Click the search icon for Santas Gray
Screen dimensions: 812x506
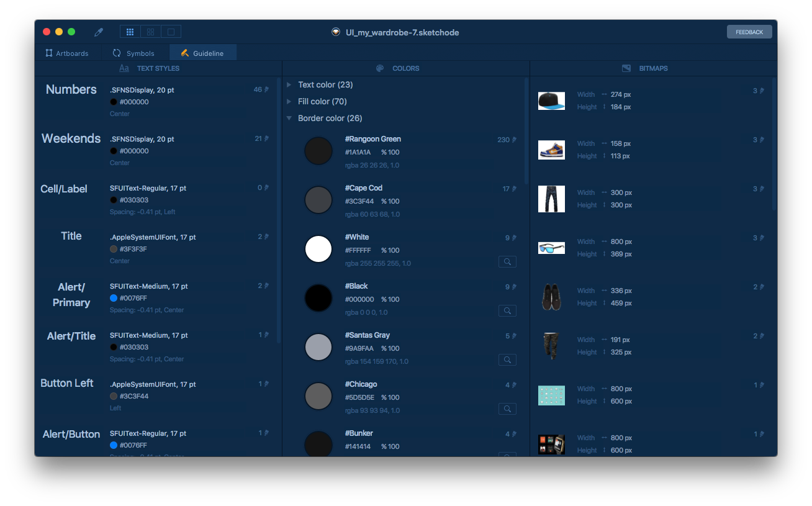click(507, 360)
